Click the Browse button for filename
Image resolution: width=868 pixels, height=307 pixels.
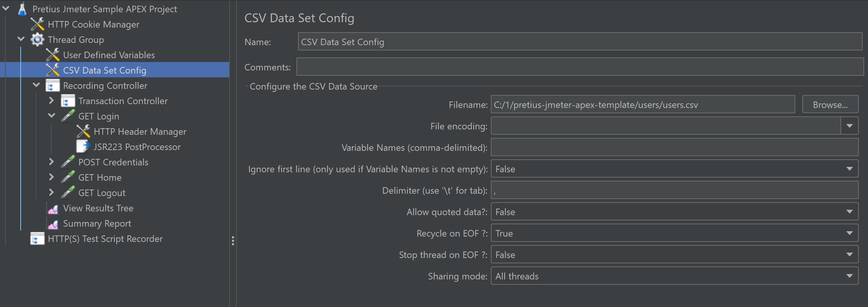tap(830, 105)
